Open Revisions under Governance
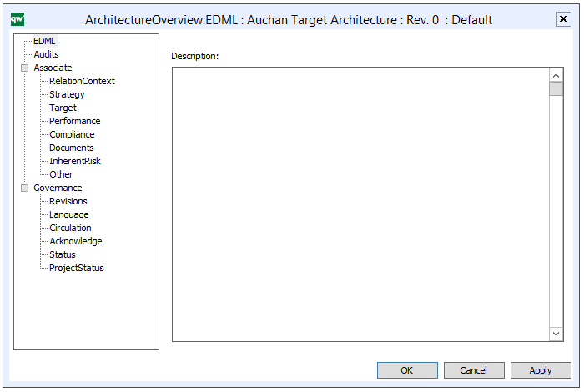584x392 pixels. 68,201
